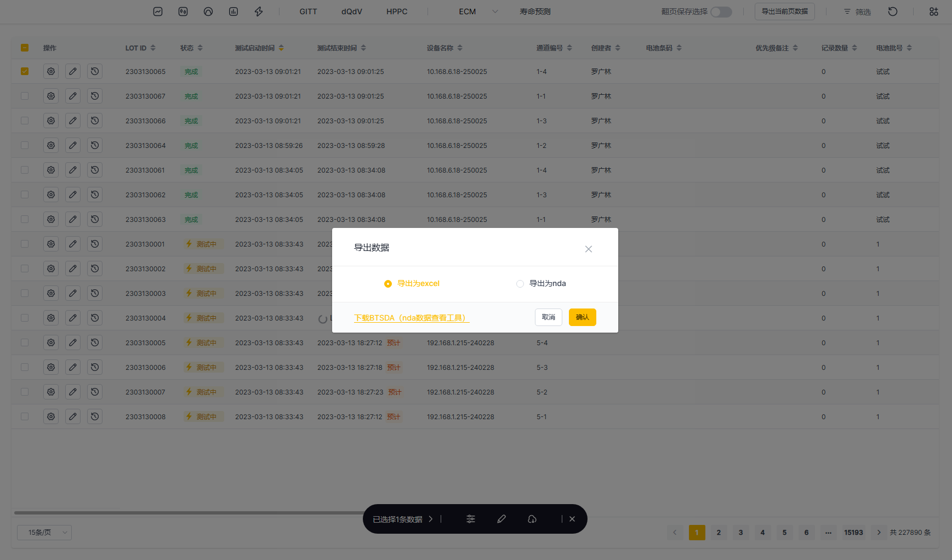
Task: Click the 下载BTSDA link
Action: [x=412, y=318]
